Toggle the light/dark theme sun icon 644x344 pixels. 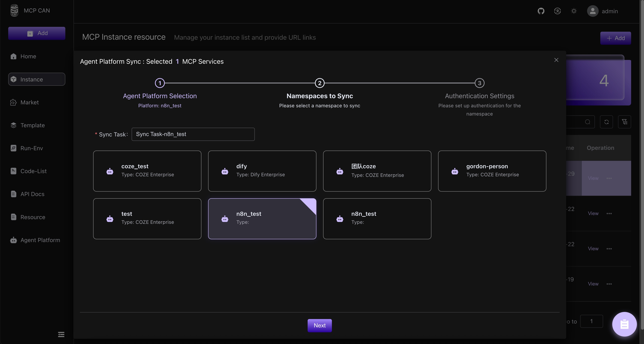(x=574, y=11)
